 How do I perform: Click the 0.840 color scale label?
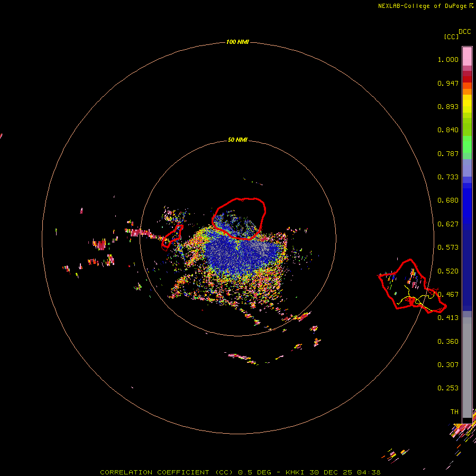click(x=448, y=130)
